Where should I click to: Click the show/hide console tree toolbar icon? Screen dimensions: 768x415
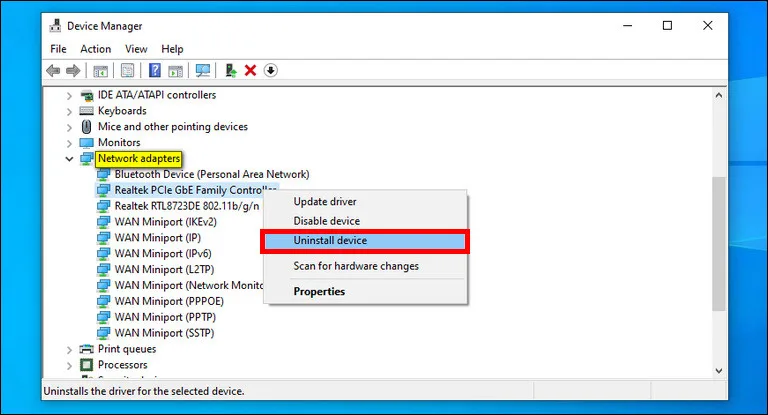coord(100,71)
